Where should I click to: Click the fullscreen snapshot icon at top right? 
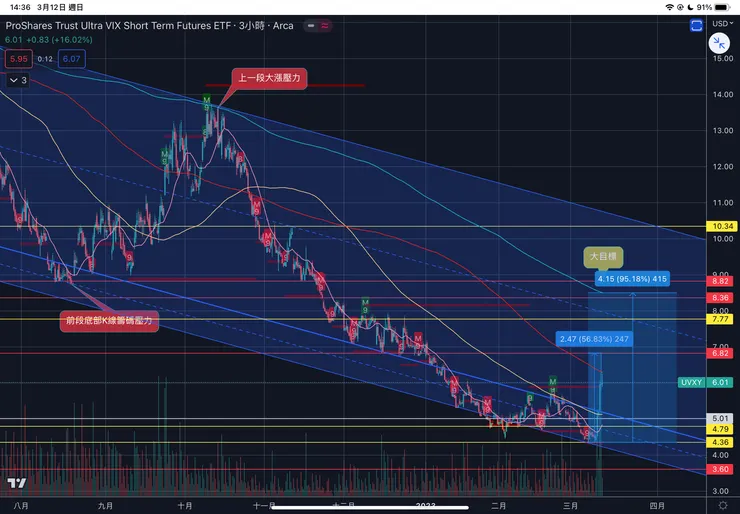[x=697, y=25]
